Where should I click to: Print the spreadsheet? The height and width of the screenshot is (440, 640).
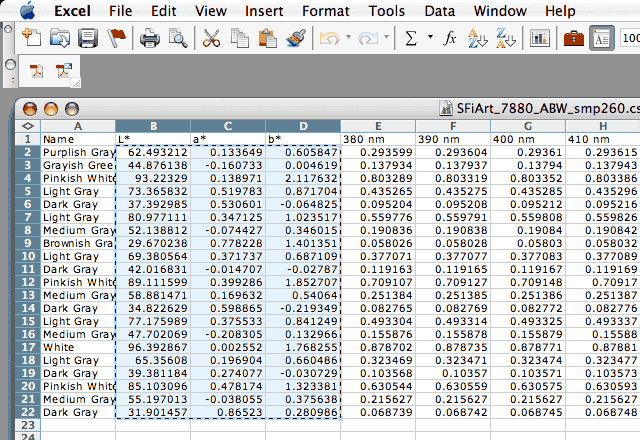149,39
